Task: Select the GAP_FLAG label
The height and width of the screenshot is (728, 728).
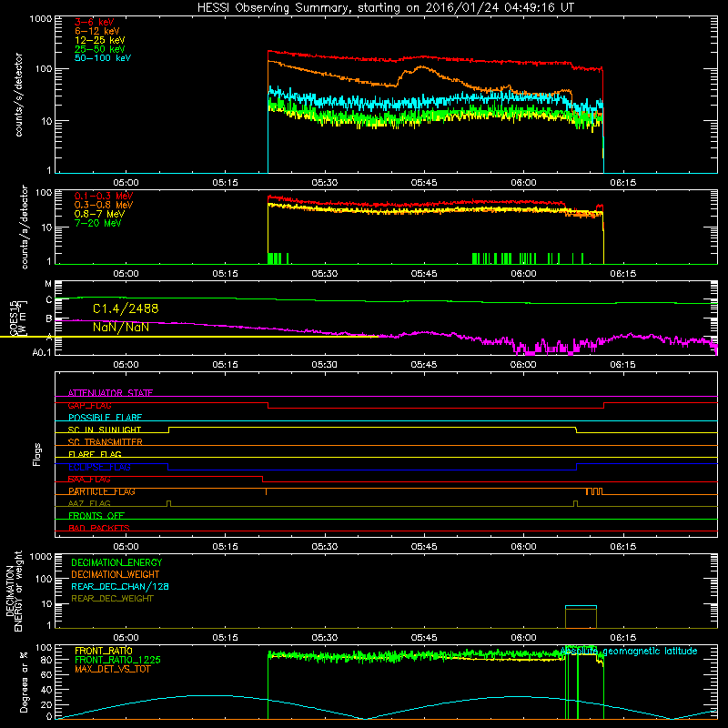Action: (x=89, y=405)
